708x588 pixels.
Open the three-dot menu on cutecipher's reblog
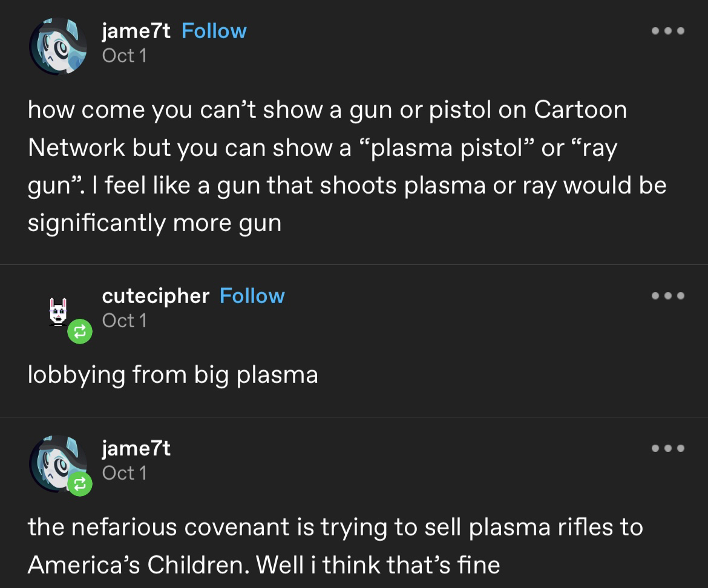coord(668,296)
